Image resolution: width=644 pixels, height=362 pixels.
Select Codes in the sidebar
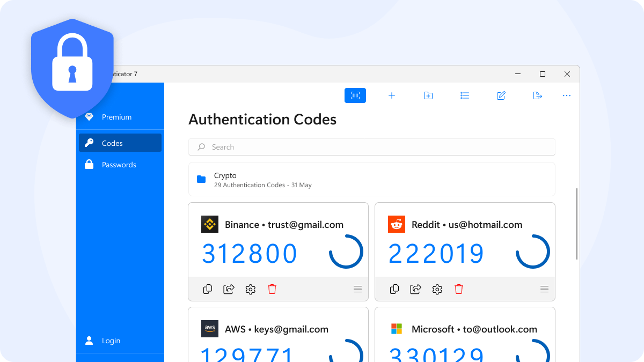[120, 143]
